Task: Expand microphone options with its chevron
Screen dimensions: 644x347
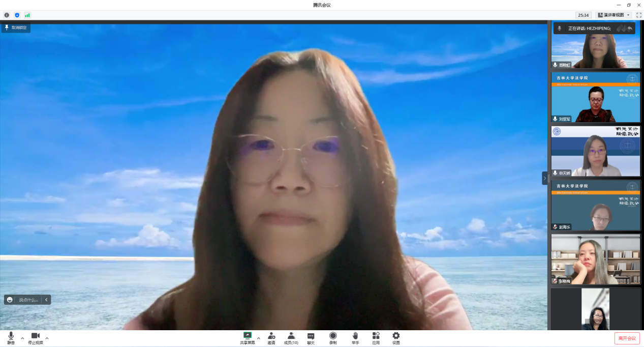Action: coord(22,338)
